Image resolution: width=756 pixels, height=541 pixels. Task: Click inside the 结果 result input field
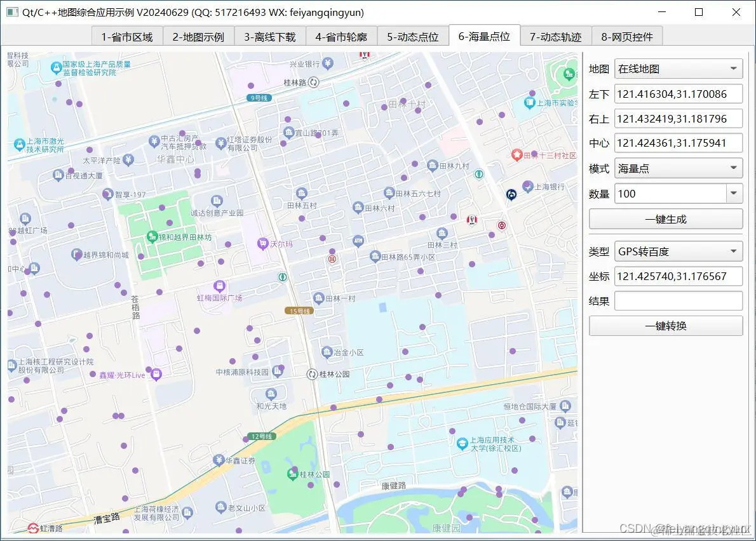coord(678,300)
